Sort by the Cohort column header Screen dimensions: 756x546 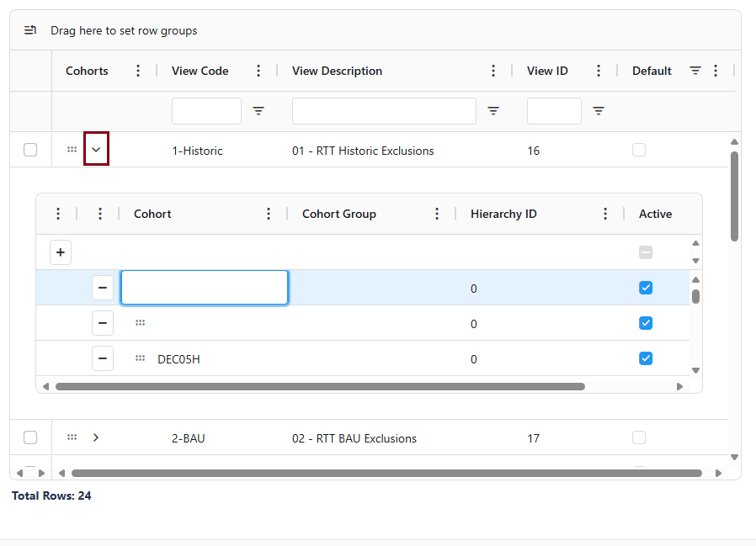click(x=152, y=214)
